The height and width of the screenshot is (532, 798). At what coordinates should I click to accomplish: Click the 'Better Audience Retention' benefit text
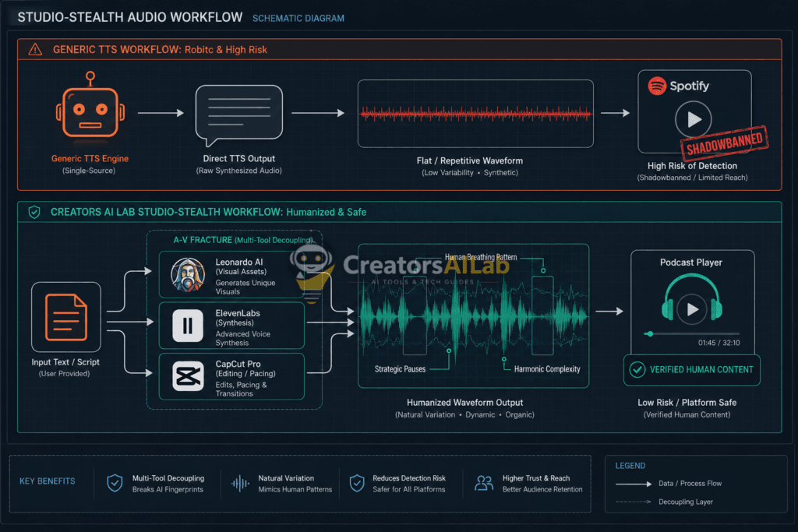(542, 489)
